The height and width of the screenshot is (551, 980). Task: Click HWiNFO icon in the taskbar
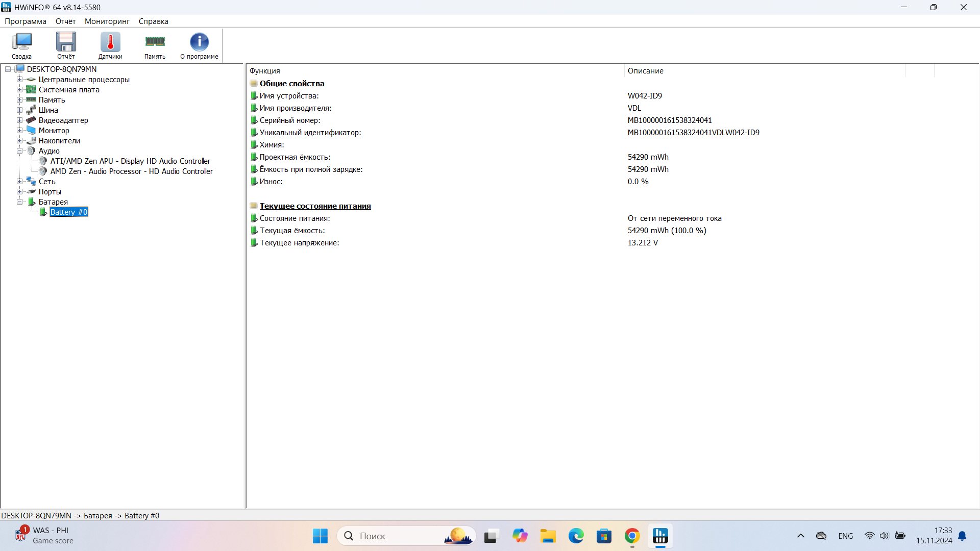tap(660, 536)
